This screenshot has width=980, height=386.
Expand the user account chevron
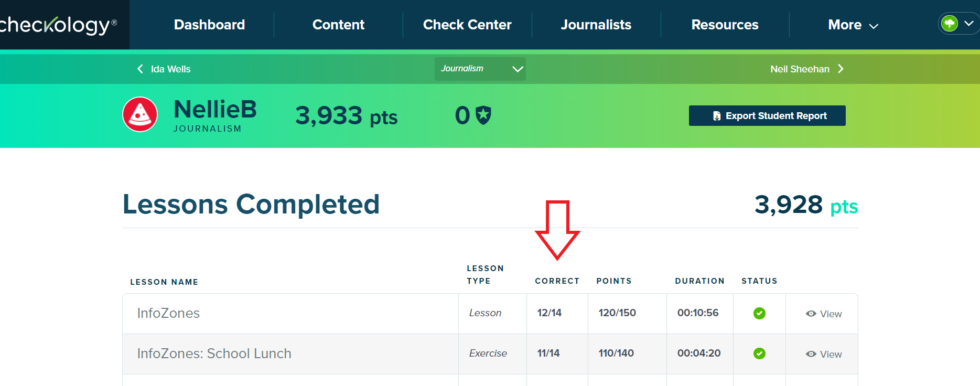pos(969,24)
